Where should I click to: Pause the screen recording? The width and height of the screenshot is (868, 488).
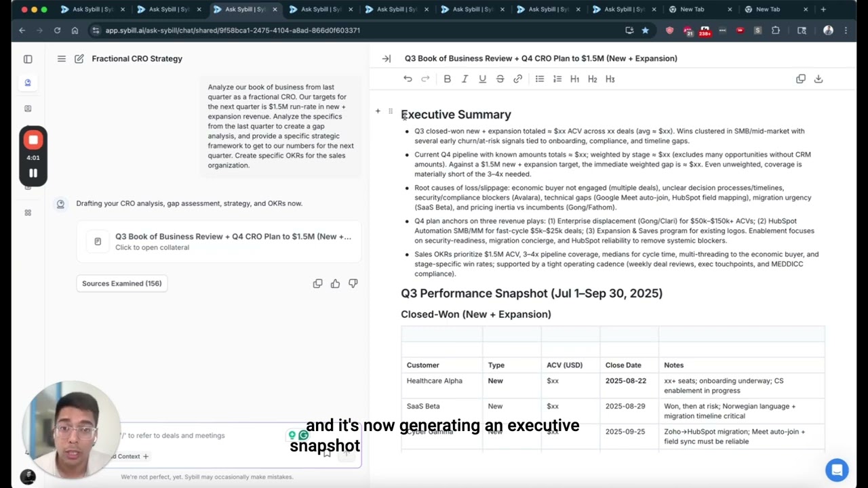point(33,173)
